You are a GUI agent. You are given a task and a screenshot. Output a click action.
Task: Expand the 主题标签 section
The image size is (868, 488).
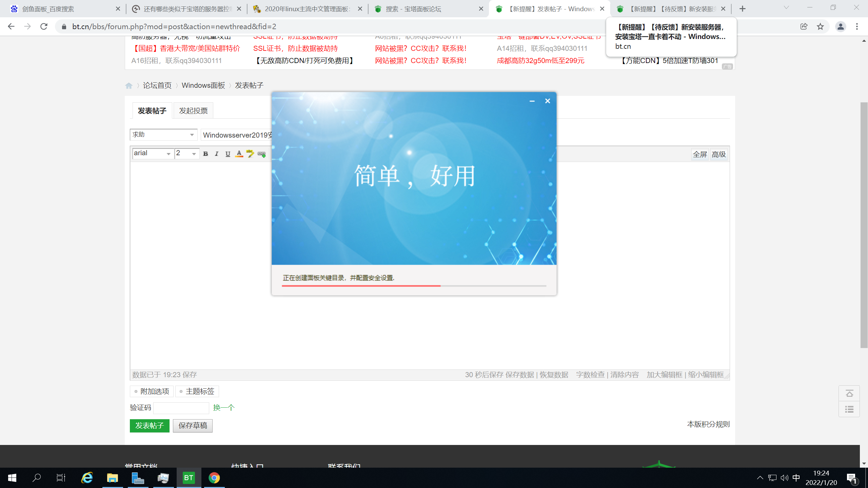pyautogui.click(x=197, y=391)
